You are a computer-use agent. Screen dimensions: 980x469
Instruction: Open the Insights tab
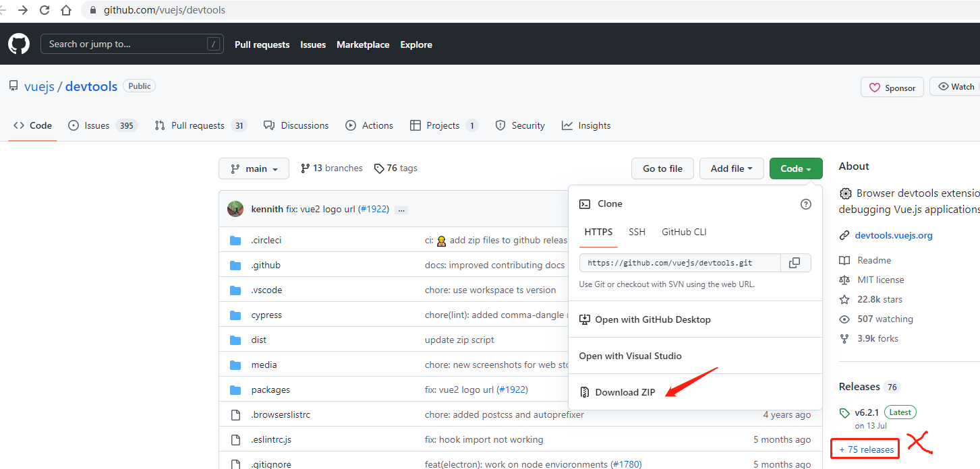coord(586,125)
